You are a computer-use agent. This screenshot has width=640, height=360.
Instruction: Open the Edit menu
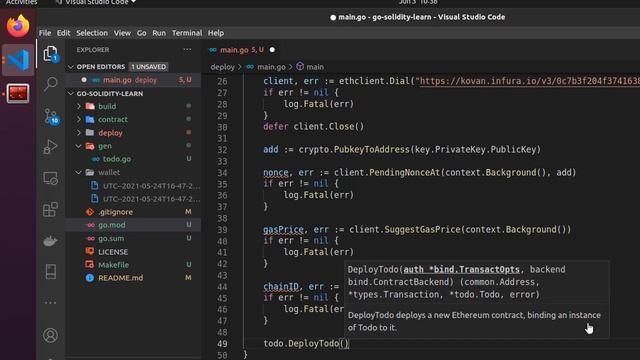click(63, 33)
